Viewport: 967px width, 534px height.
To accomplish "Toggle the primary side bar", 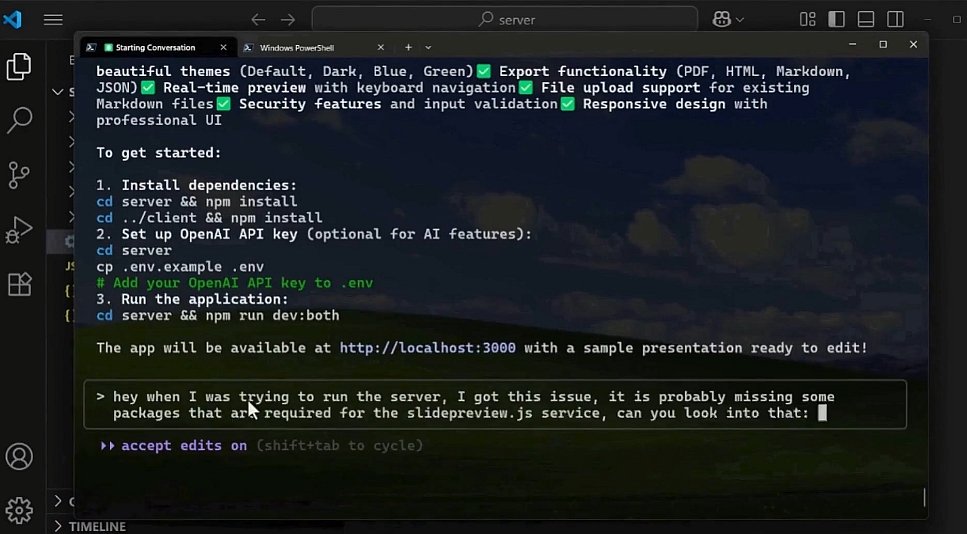I will 837,20.
